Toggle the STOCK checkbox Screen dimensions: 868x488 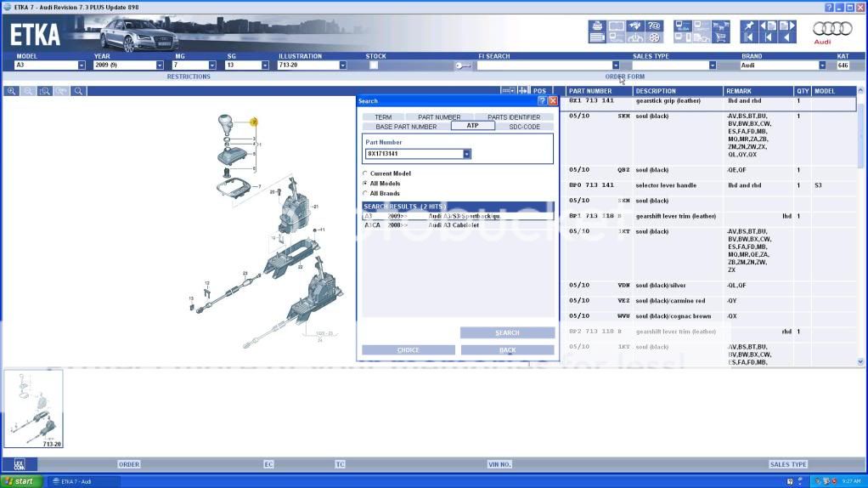tap(374, 65)
